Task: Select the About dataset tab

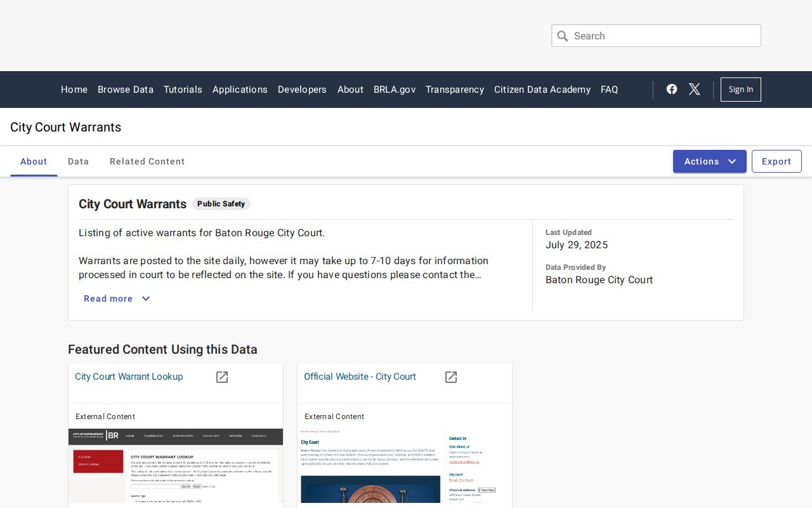Action: click(x=34, y=161)
